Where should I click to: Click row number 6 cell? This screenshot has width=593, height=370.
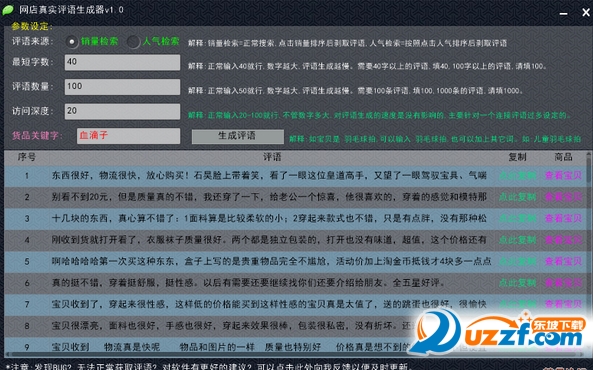pyautogui.click(x=26, y=283)
